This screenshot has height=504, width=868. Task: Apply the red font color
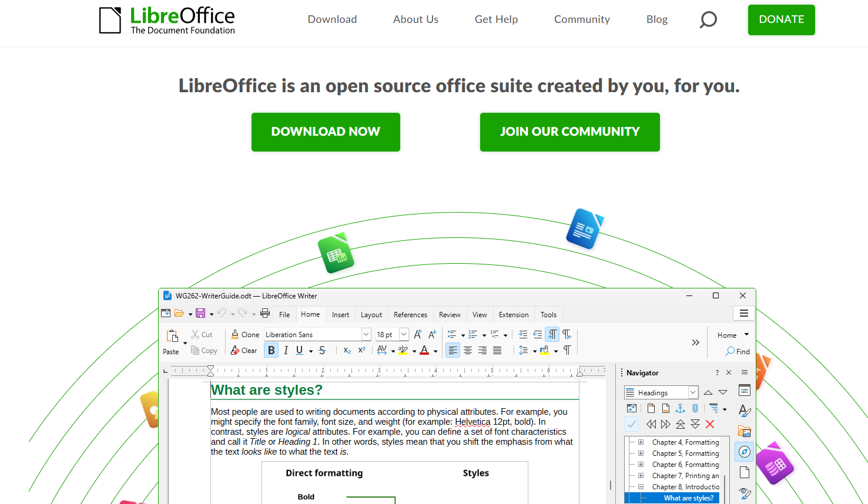(x=424, y=350)
